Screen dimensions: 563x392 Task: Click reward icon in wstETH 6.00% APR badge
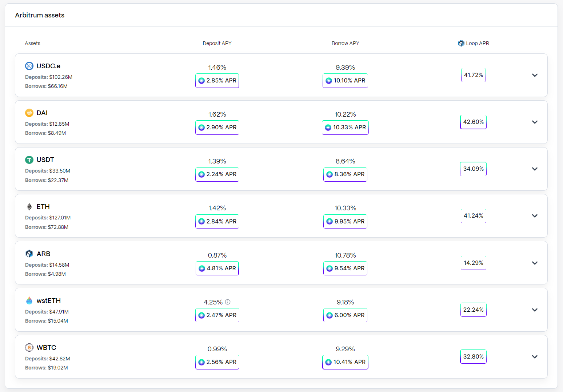(330, 315)
